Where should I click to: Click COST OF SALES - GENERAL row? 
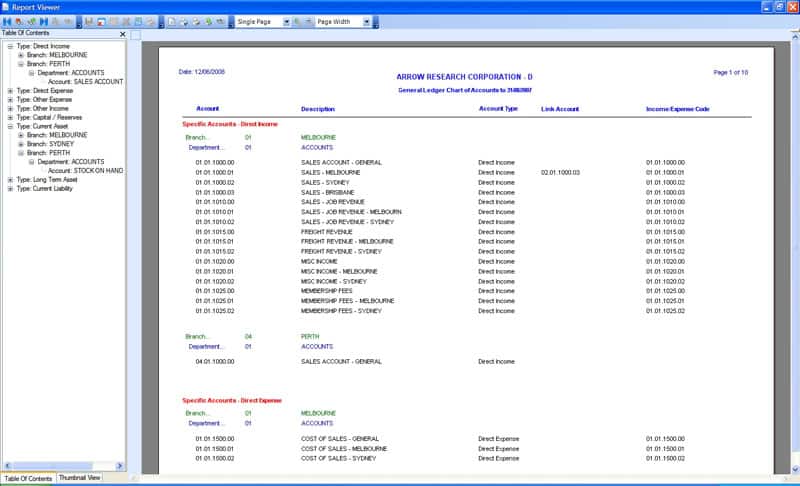(x=340, y=439)
